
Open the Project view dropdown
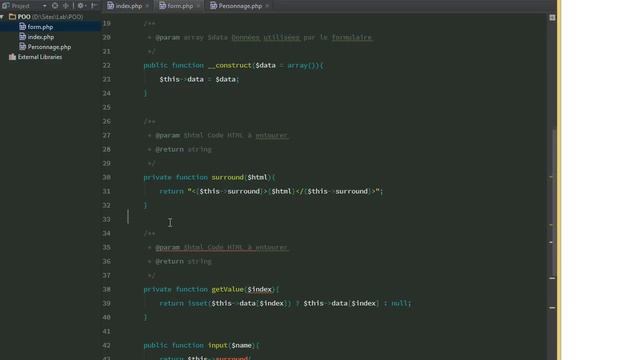coord(44,6)
